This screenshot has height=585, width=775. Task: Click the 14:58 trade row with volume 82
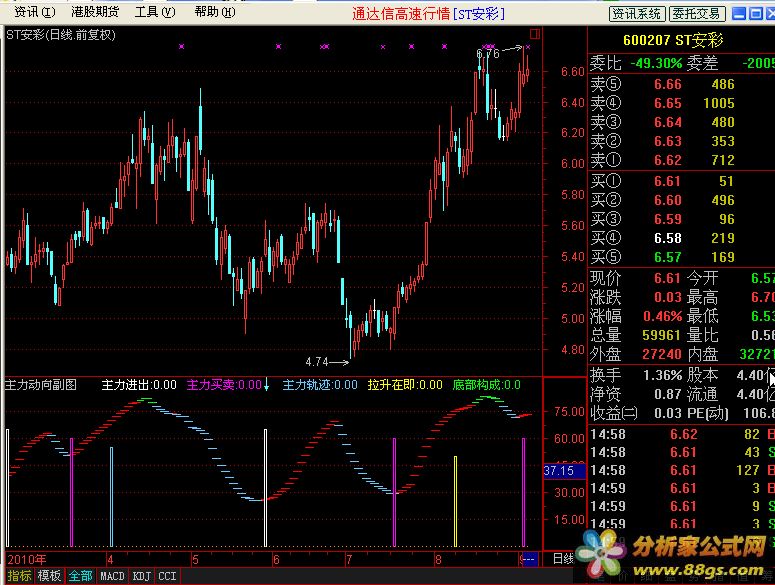coord(682,434)
